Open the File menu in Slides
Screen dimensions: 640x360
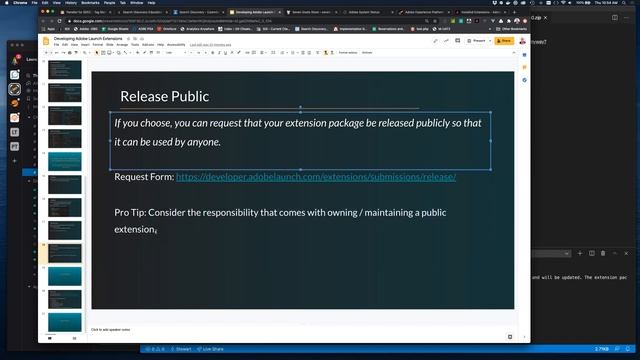(x=56, y=44)
